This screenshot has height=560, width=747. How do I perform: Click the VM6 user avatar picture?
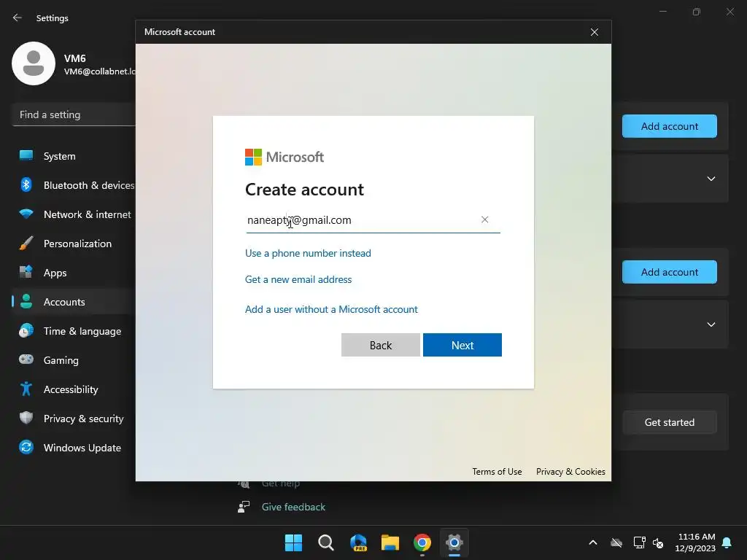[x=34, y=63]
